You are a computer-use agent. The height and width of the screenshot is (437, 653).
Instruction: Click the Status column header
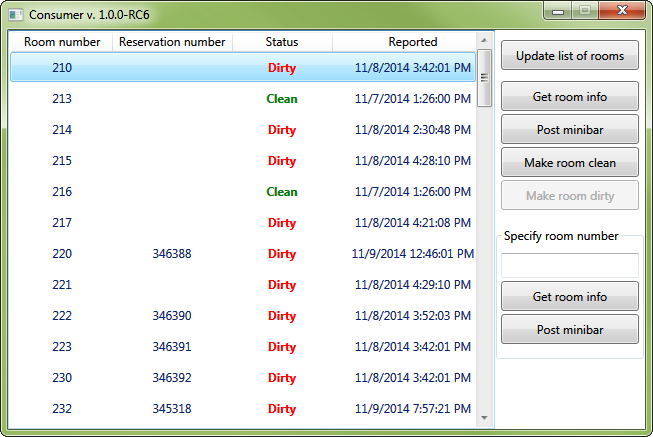coord(282,42)
